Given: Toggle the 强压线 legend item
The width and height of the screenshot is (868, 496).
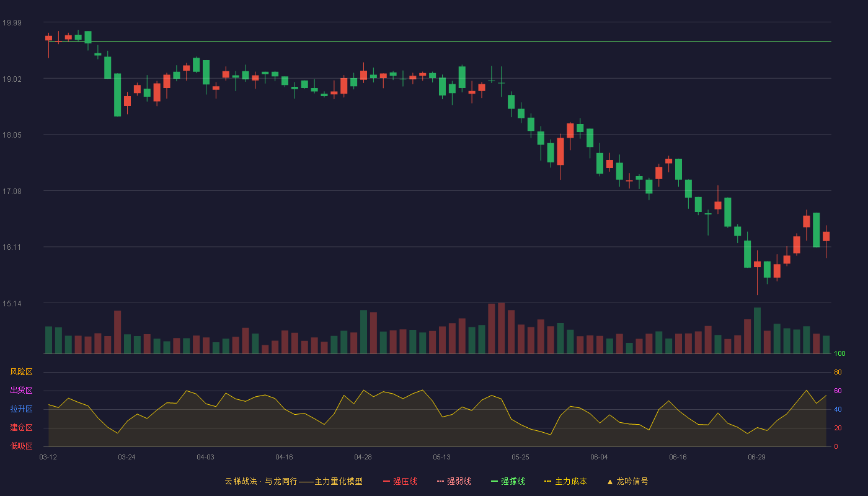Looking at the screenshot, I should (400, 481).
